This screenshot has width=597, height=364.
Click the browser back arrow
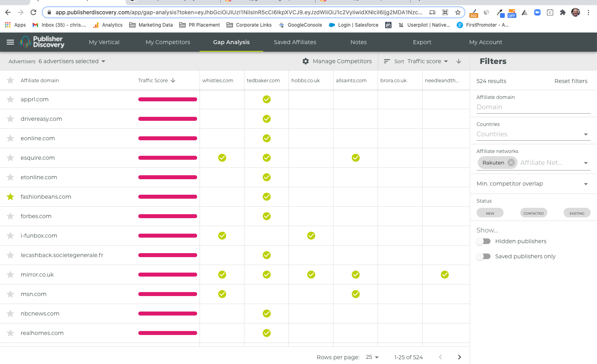[x=8, y=12]
